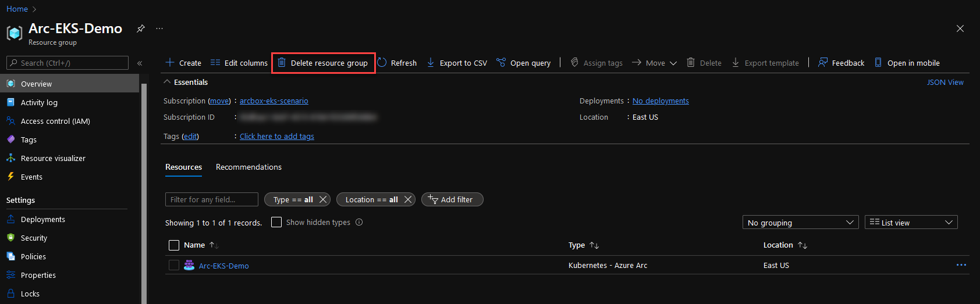Click Open in mobile

pos(907,63)
